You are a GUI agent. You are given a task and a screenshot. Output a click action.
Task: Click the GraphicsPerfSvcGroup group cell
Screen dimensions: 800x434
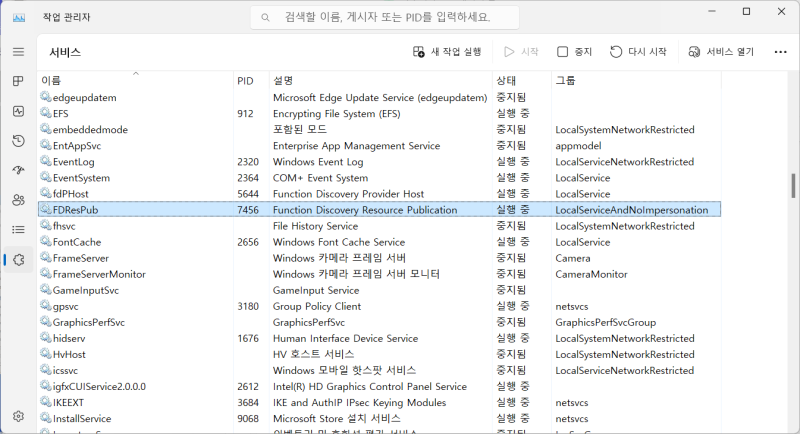click(x=606, y=322)
